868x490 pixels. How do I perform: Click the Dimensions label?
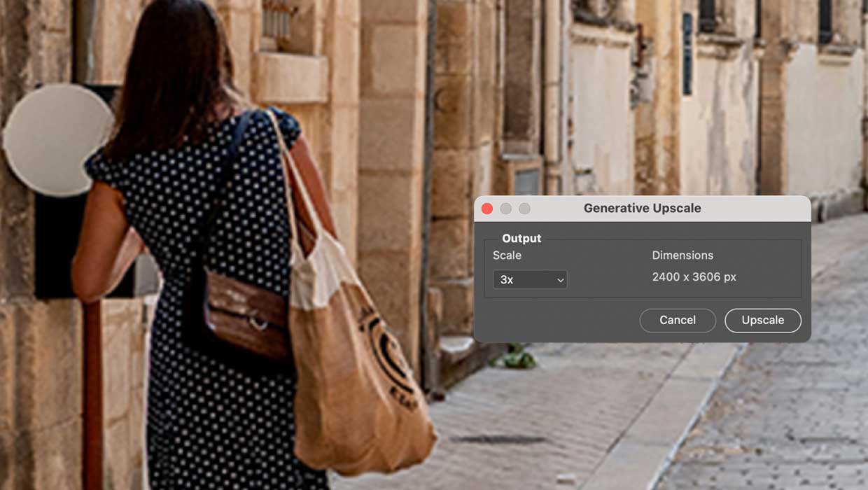coord(682,255)
